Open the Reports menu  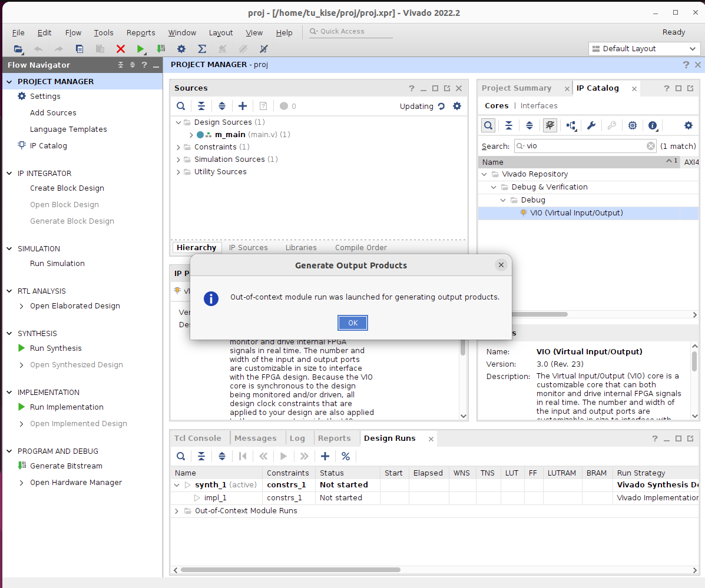tap(141, 33)
